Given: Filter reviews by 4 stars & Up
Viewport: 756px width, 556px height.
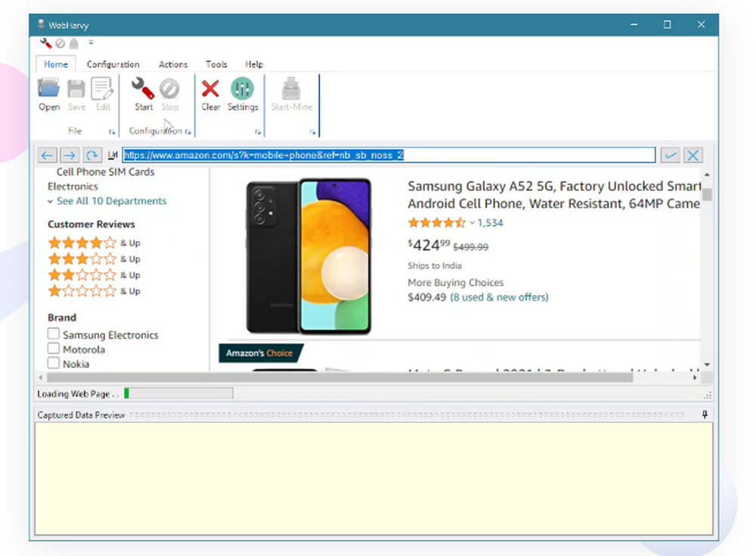Looking at the screenshot, I should [82, 242].
